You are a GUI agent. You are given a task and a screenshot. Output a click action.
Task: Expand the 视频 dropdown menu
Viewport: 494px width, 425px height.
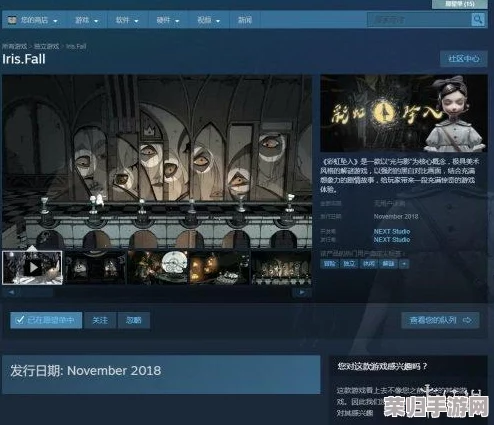pyautogui.click(x=209, y=20)
